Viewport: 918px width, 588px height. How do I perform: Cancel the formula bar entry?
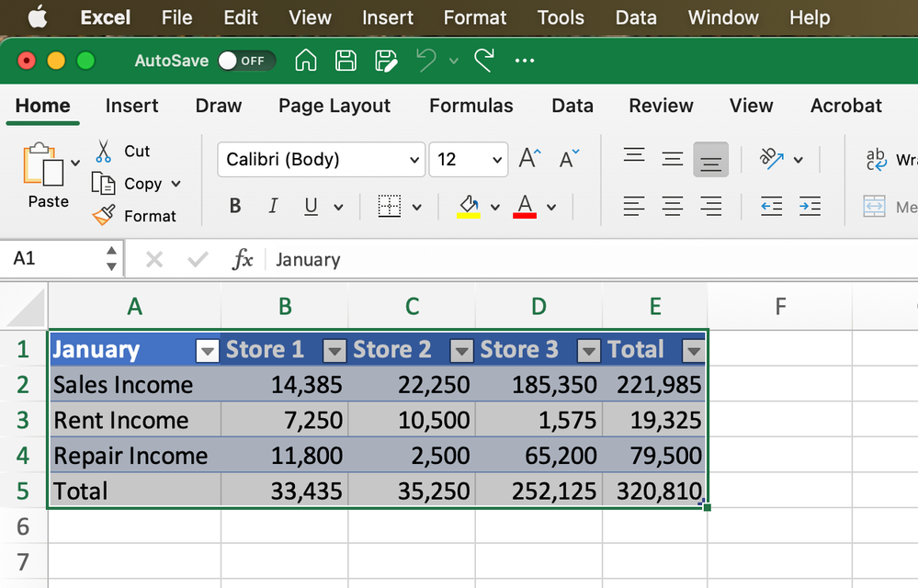[154, 258]
